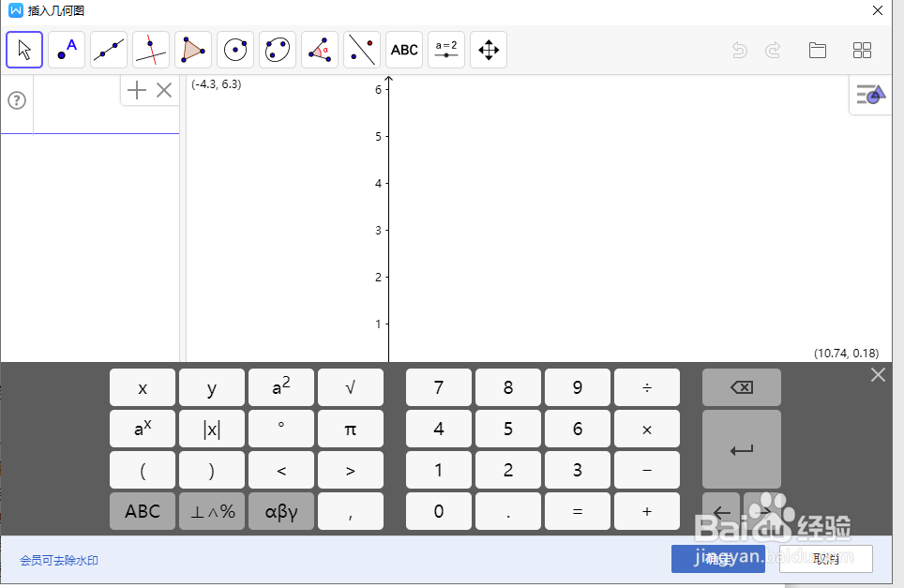
Task: Tap the number 0 key
Action: 439,511
